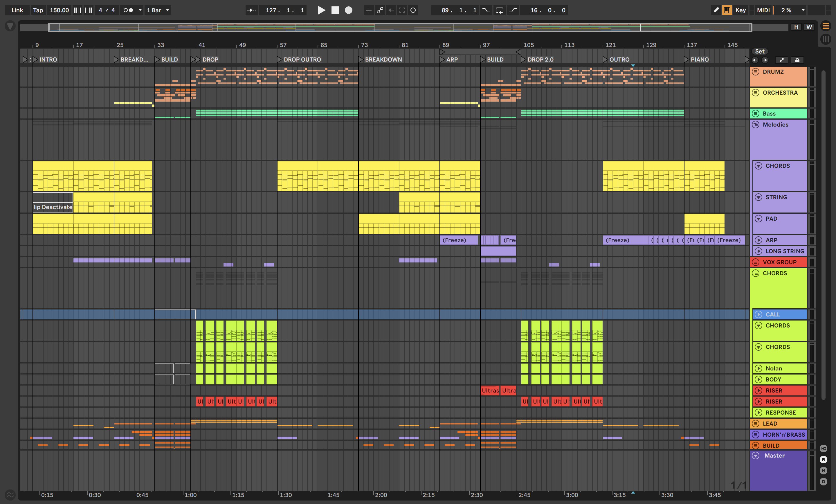Image resolution: width=836 pixels, height=504 pixels.
Task: Click the Set locator button
Action: pos(760,52)
